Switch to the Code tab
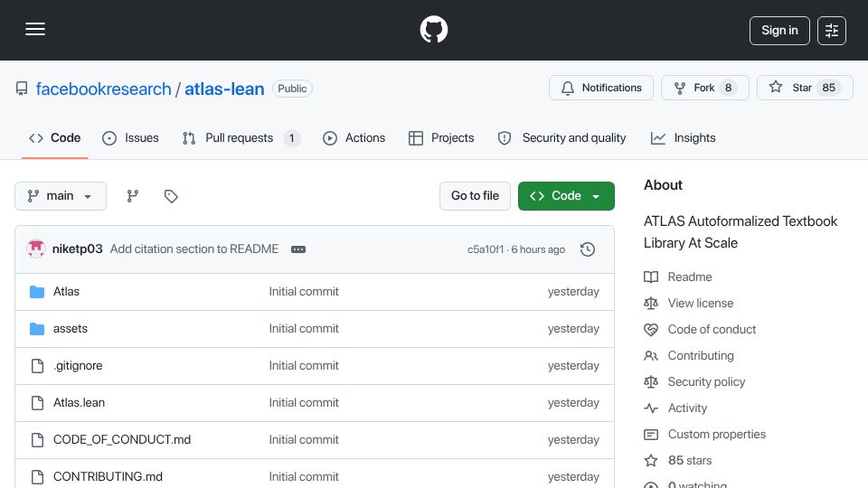This screenshot has width=868, height=488. click(55, 137)
